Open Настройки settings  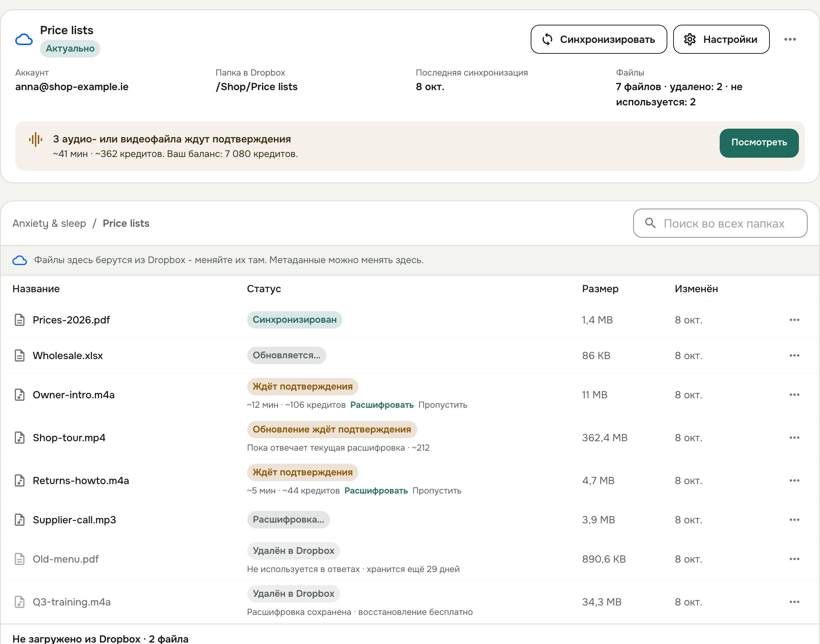click(721, 39)
